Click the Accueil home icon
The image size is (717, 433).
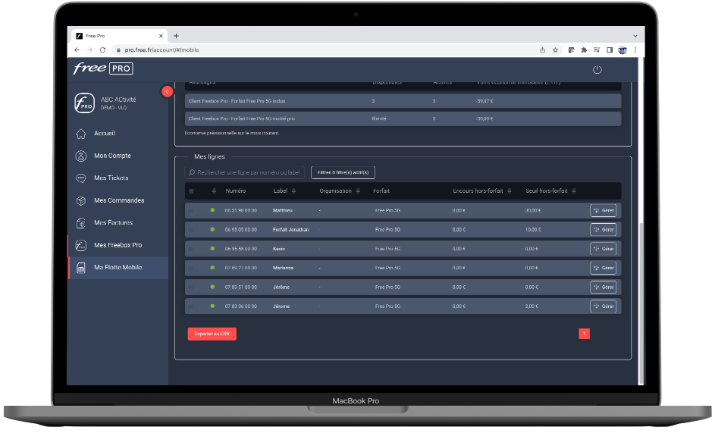coord(81,134)
